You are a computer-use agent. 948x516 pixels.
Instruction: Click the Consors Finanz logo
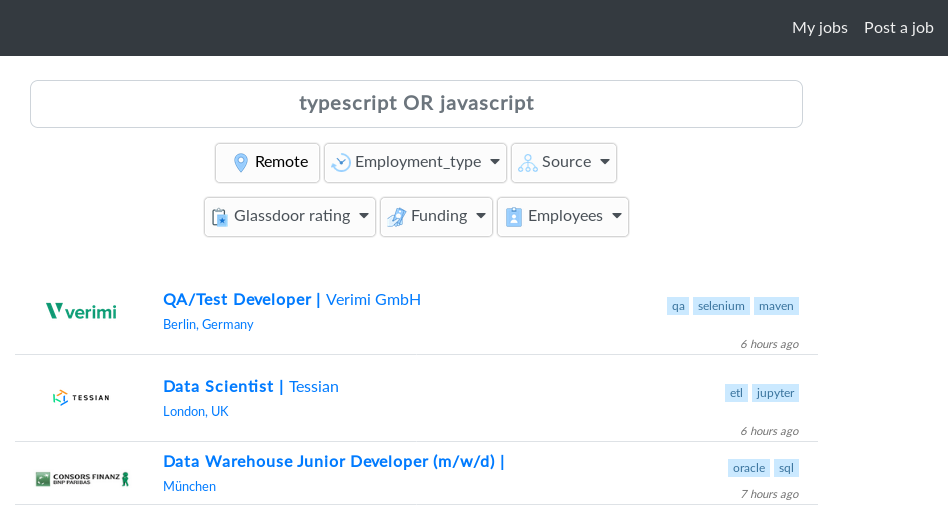(82, 479)
